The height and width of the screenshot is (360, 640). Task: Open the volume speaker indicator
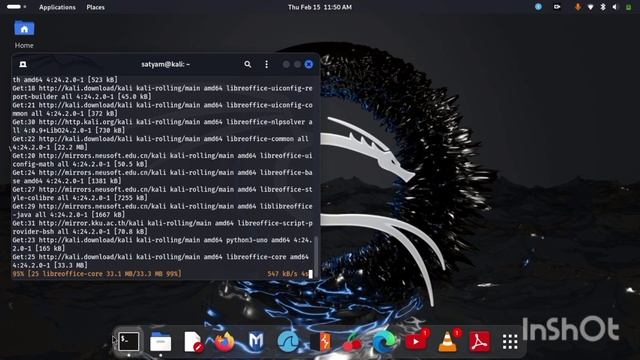point(615,7)
